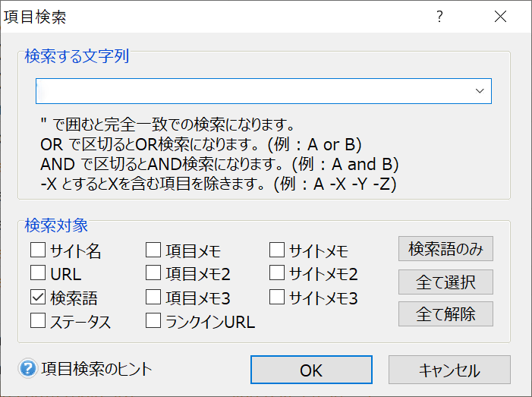Screen dimensions: 532x397
Task: Check the URL checkbox
Action: tap(38, 273)
